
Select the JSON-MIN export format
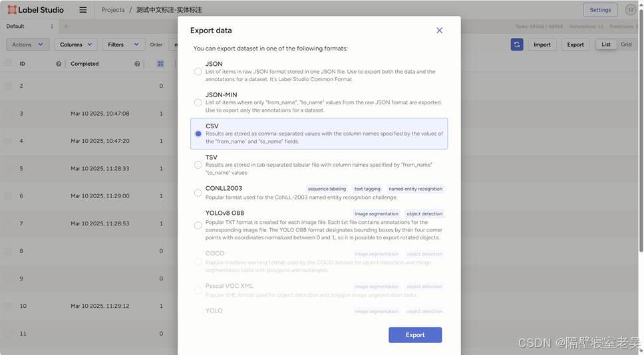[198, 102]
